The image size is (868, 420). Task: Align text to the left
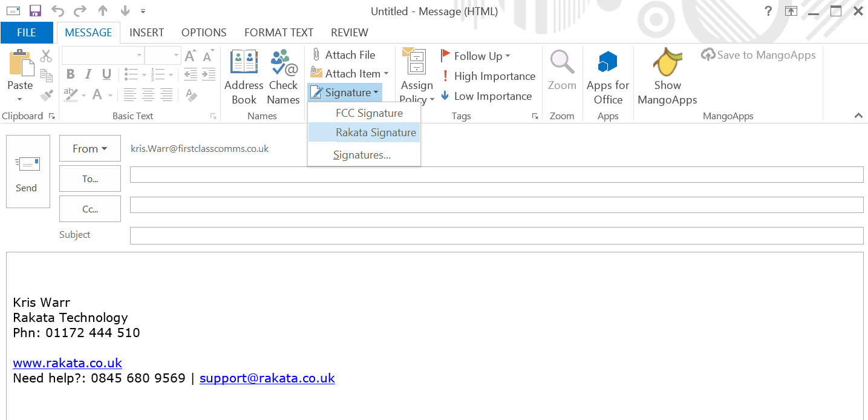click(x=129, y=94)
